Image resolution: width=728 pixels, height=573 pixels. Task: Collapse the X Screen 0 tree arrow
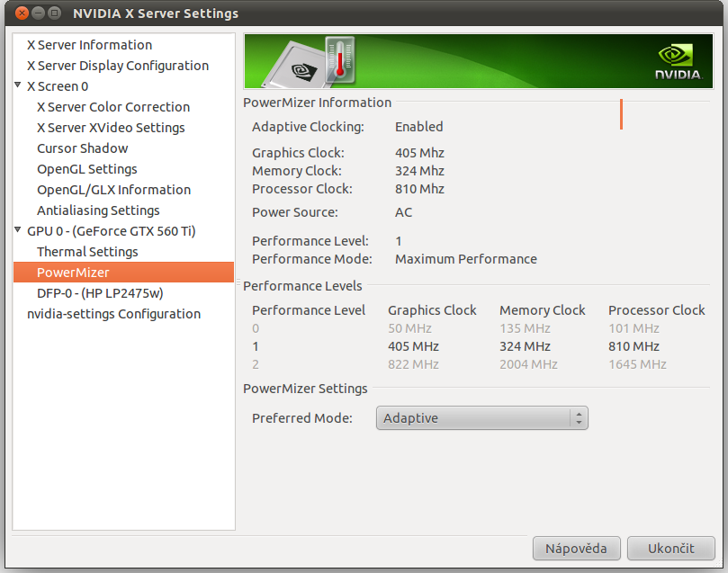(x=18, y=85)
